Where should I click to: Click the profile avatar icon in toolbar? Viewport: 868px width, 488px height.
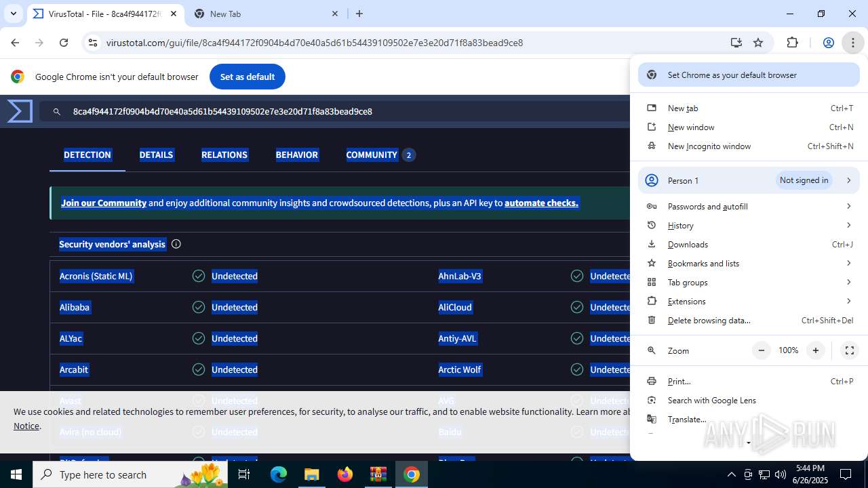pyautogui.click(x=828, y=43)
